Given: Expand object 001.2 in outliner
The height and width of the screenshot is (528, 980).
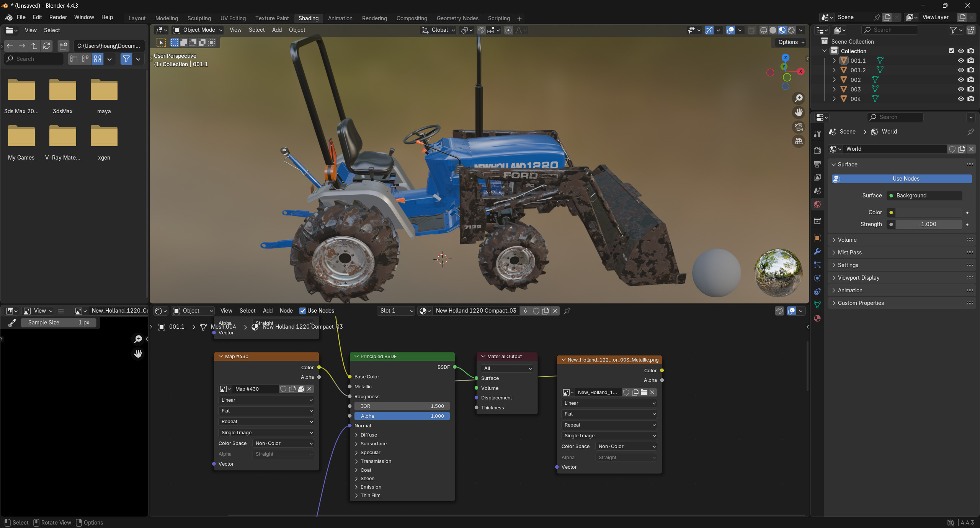Looking at the screenshot, I should click(x=834, y=70).
